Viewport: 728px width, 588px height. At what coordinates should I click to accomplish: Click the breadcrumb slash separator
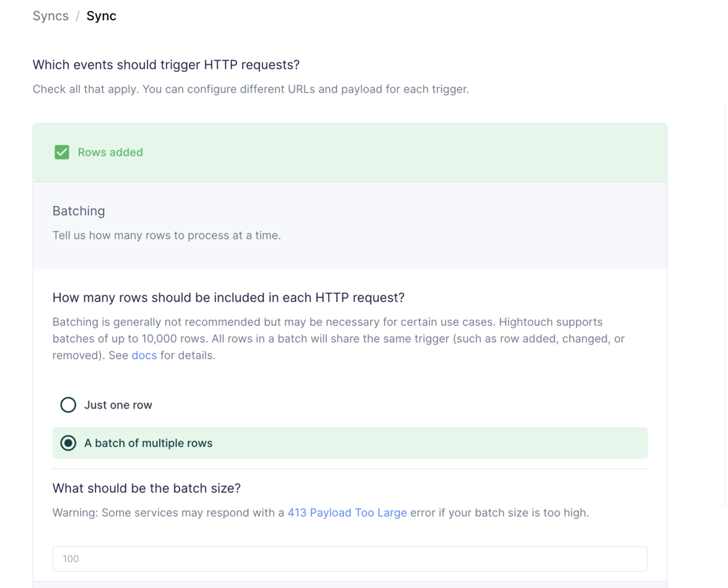point(77,16)
